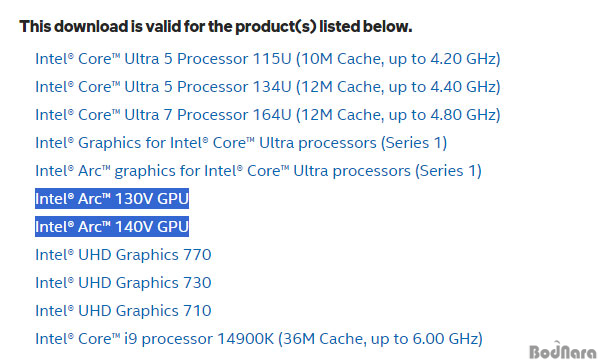Click the BodNara watermark logo
The width and height of the screenshot is (600, 362).
tap(562, 351)
